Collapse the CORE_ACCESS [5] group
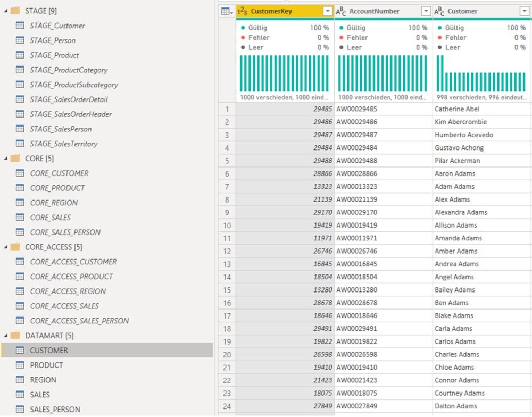This screenshot has width=532, height=417. coord(5,247)
